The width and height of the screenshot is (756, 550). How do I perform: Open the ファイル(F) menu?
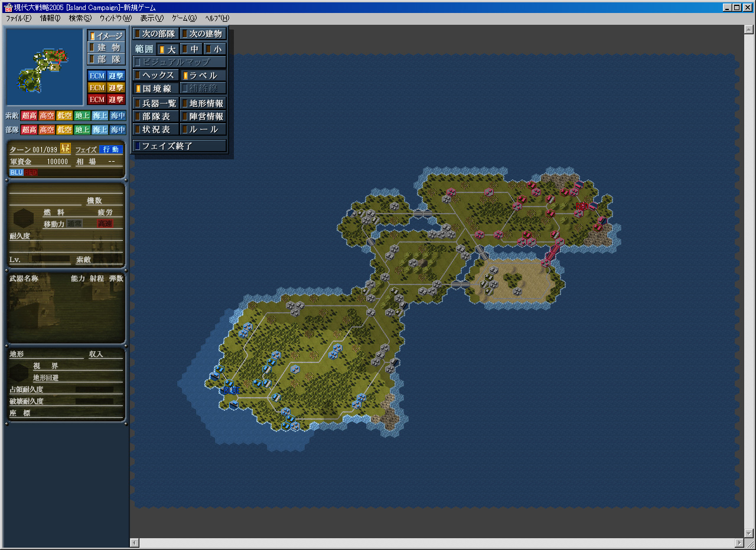[18, 18]
